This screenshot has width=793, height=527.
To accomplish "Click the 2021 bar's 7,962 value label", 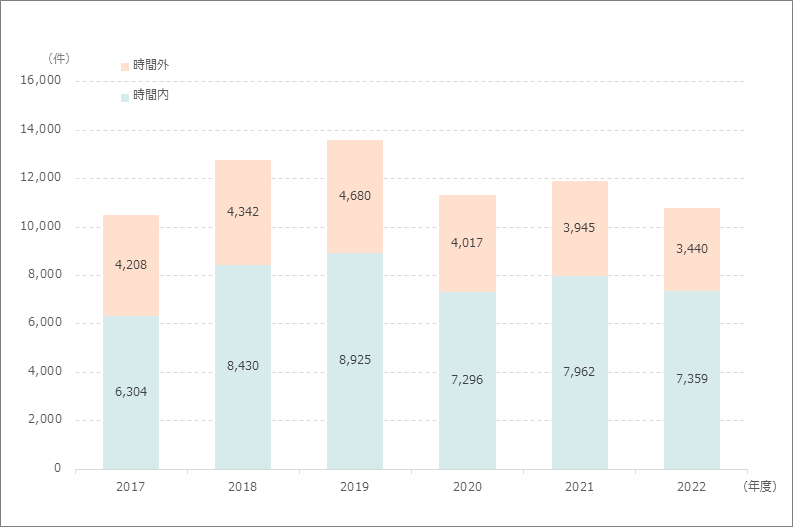I will [x=579, y=372].
